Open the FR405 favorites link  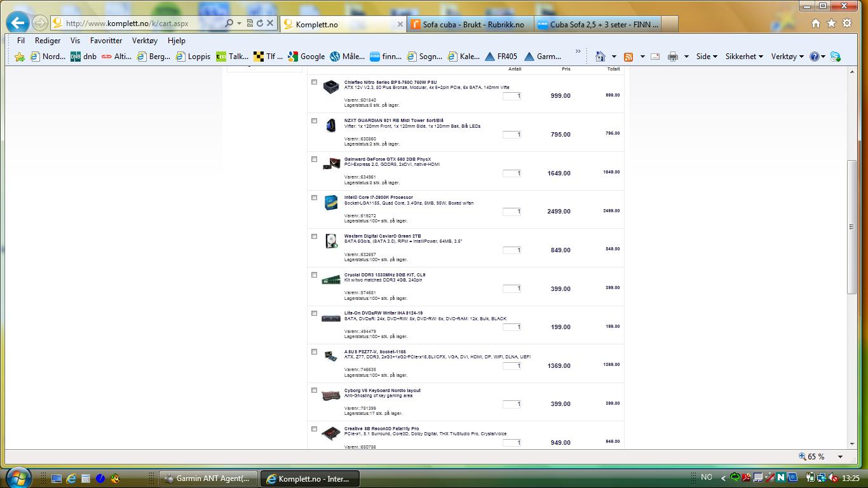tap(501, 57)
